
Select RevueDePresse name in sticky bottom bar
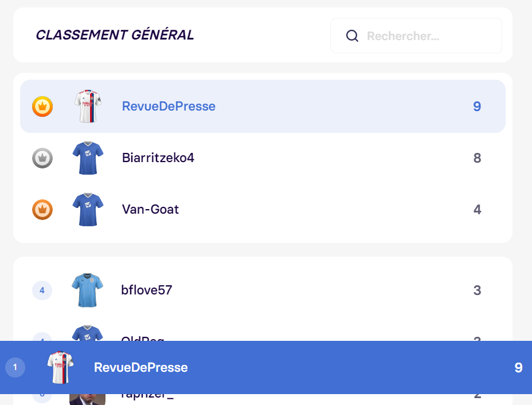(x=141, y=367)
